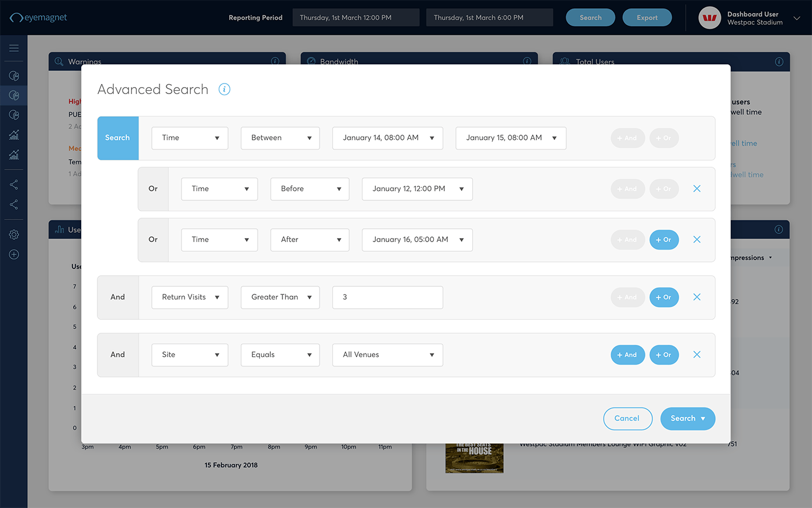
Task: Click the upper share icon in sidebar
Action: tap(14, 185)
